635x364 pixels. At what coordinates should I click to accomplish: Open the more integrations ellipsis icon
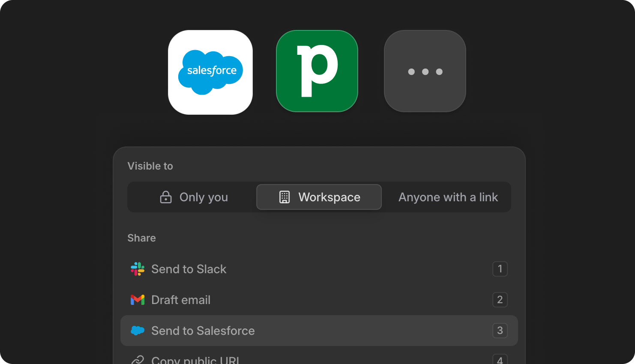pos(425,72)
